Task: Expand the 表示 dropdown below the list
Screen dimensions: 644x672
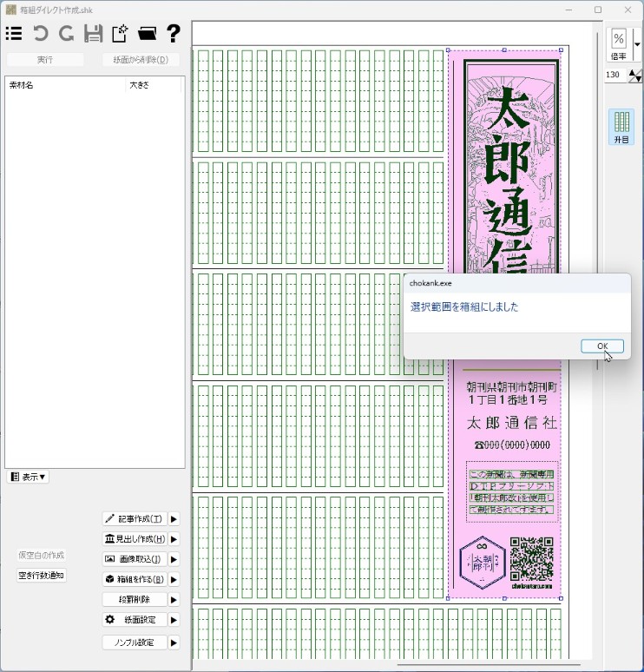Action: (28, 477)
